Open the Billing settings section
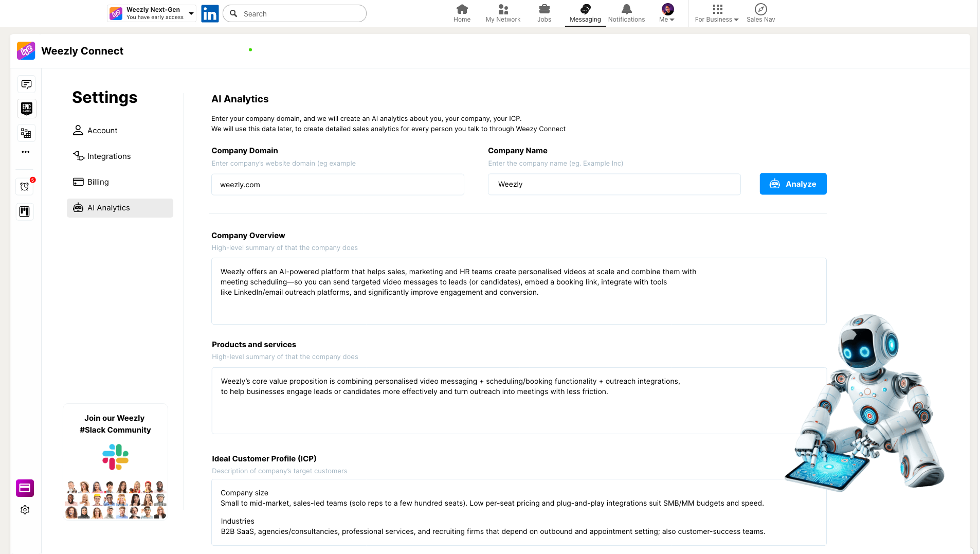This screenshot has height=554, width=980. click(x=98, y=182)
